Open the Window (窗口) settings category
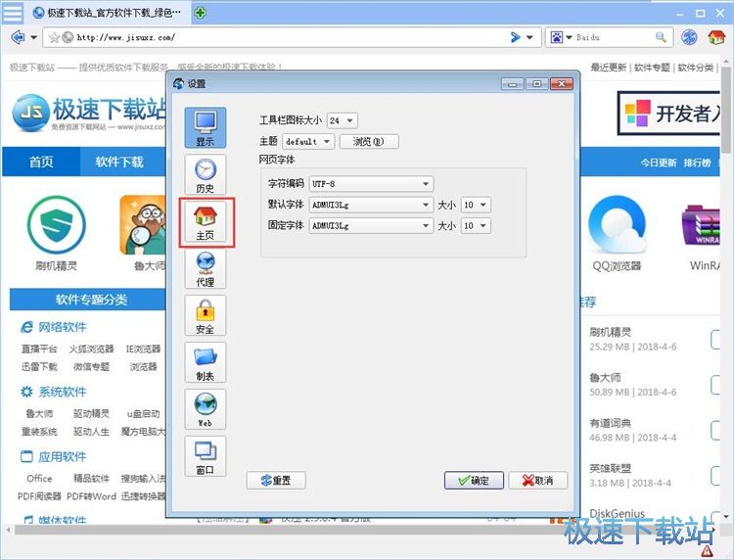The image size is (734, 560). [x=206, y=456]
